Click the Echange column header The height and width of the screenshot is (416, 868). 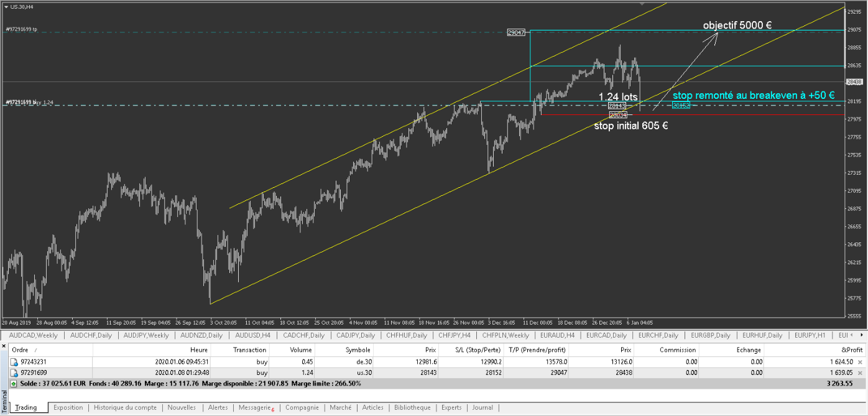pyautogui.click(x=732, y=350)
